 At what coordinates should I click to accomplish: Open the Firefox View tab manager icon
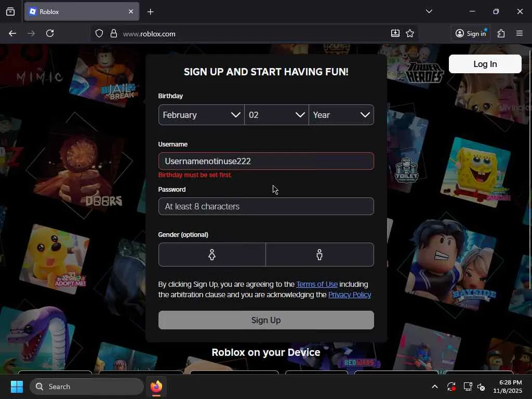[x=10, y=11]
